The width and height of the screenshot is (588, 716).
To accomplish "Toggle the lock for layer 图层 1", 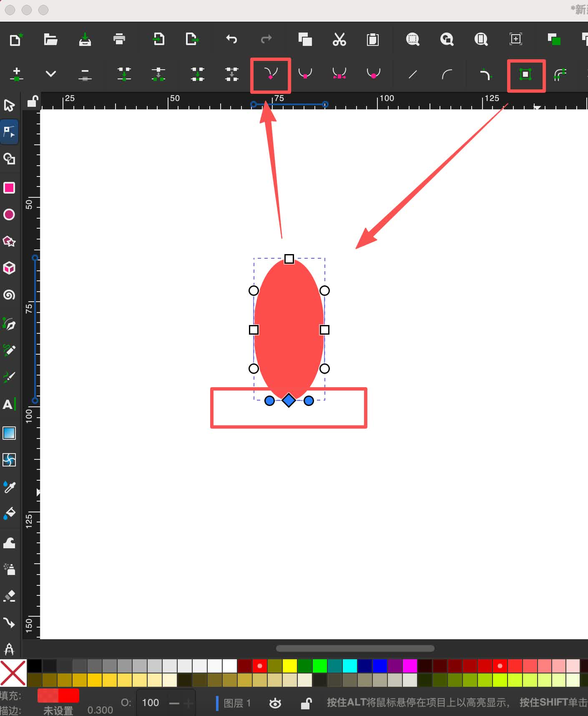I will click(307, 703).
